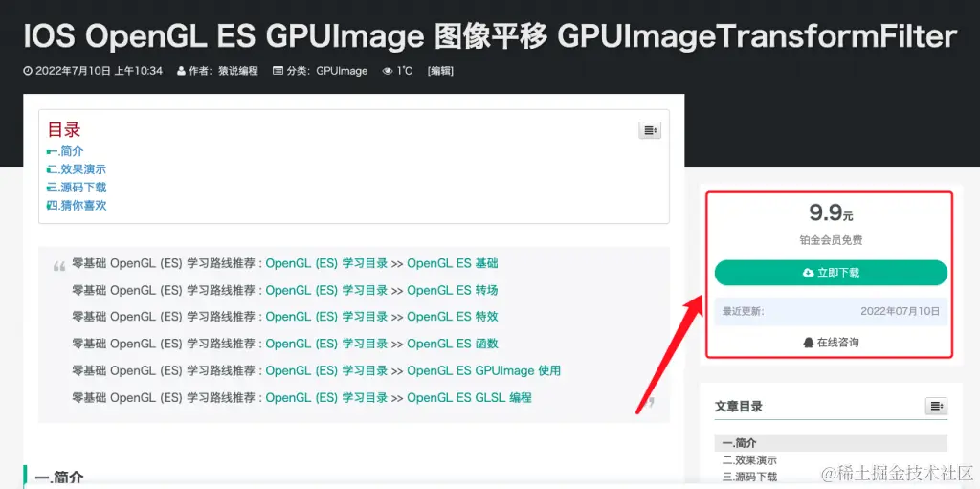Open the OpenGL ES 函数 link
Viewport: 980px width, 489px height.
[453, 344]
